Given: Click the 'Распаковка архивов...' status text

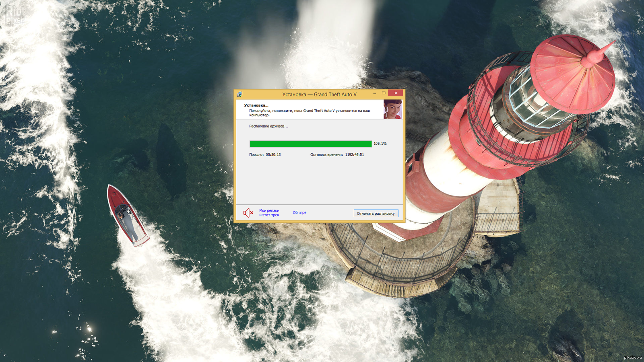Looking at the screenshot, I should click(268, 126).
